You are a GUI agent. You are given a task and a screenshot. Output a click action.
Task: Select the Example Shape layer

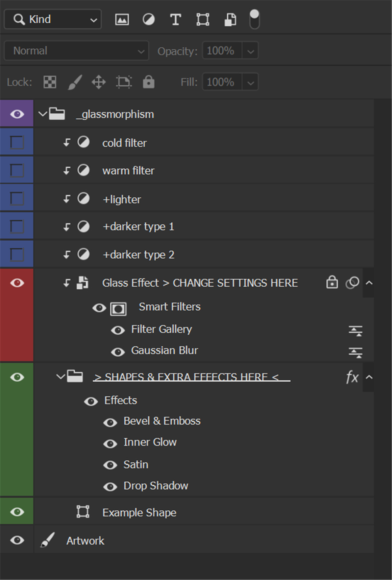(x=139, y=512)
